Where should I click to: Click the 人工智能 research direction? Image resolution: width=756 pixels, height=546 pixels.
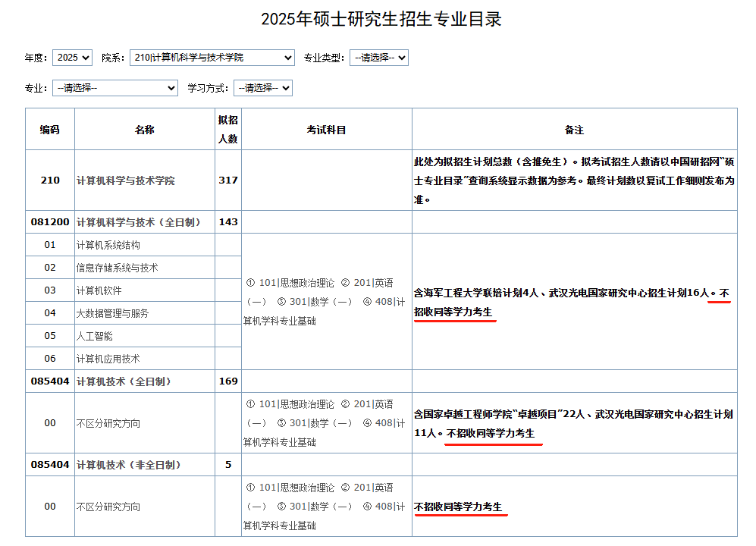tap(95, 336)
